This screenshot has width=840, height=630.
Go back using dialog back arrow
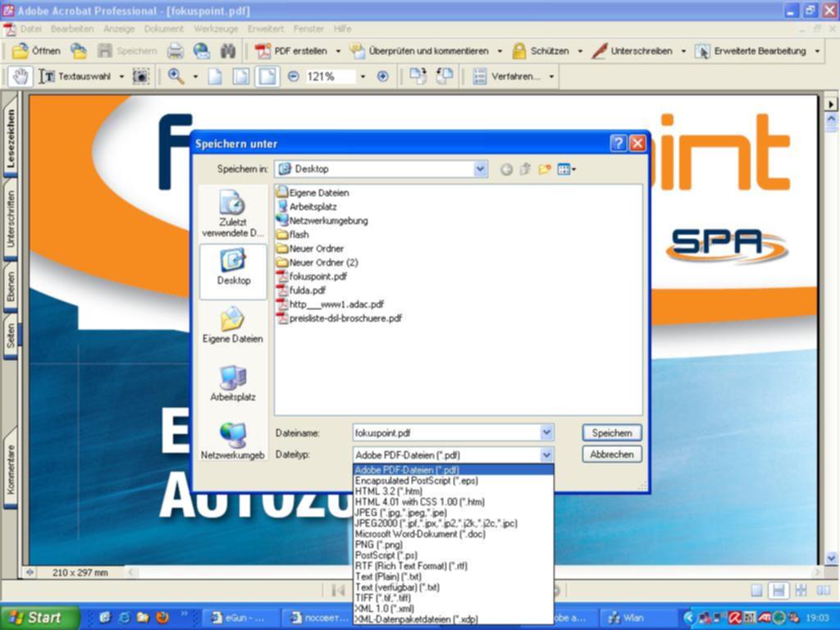pos(506,169)
